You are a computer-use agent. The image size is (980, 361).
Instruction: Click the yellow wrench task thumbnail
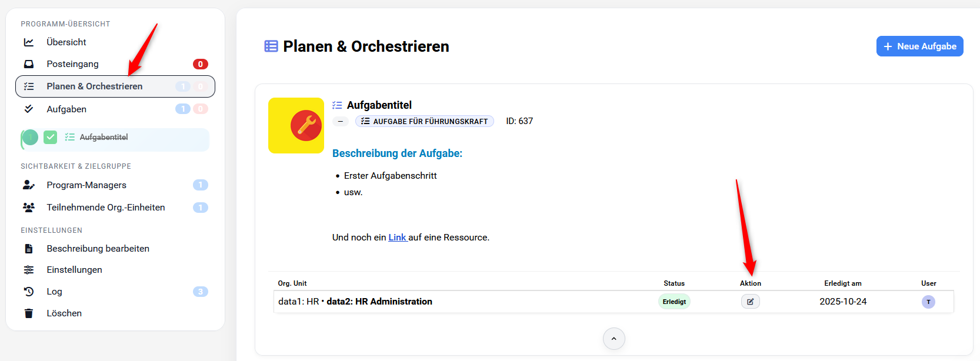click(x=296, y=125)
